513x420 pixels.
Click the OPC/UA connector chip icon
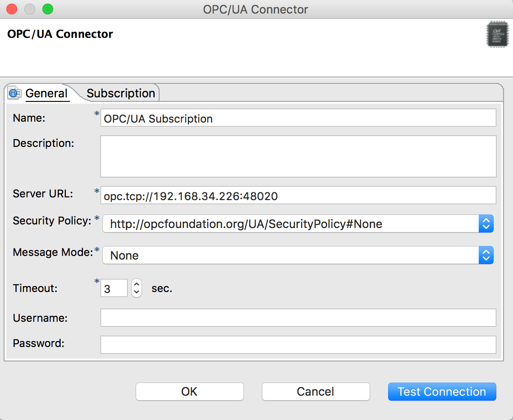(497, 34)
